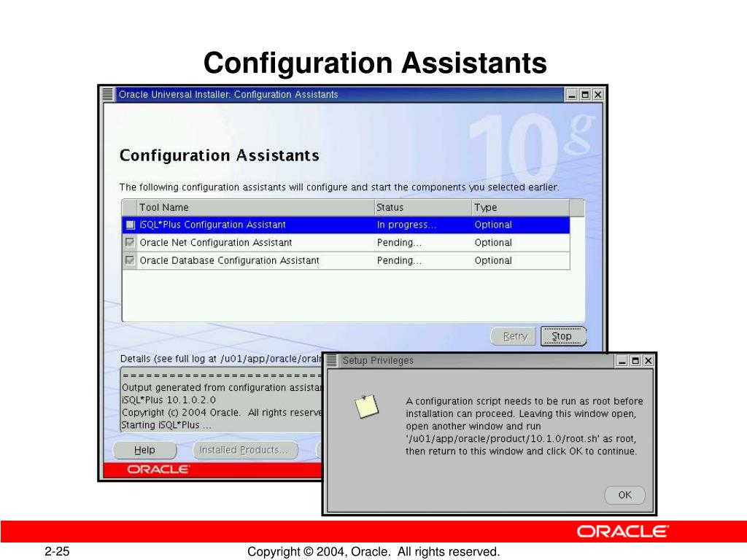Minimize the Oracle Universal Installer window

pos(573,95)
